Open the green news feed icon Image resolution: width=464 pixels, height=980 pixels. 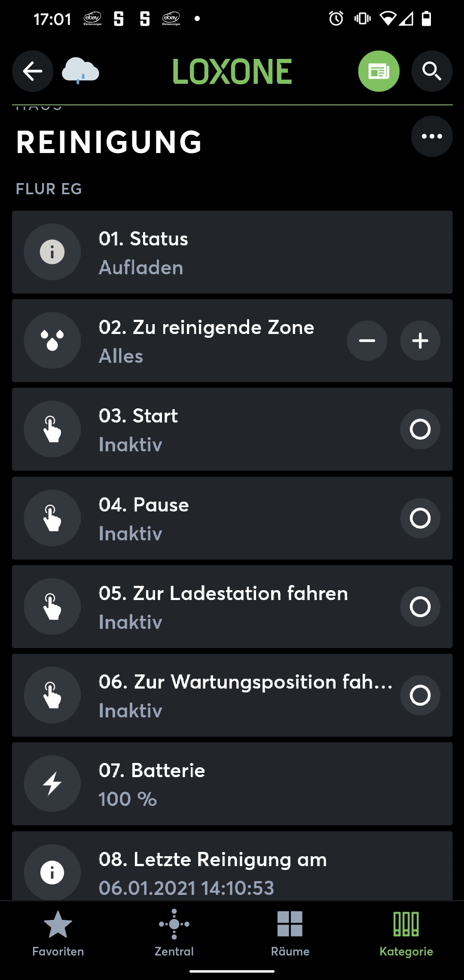[x=379, y=71]
